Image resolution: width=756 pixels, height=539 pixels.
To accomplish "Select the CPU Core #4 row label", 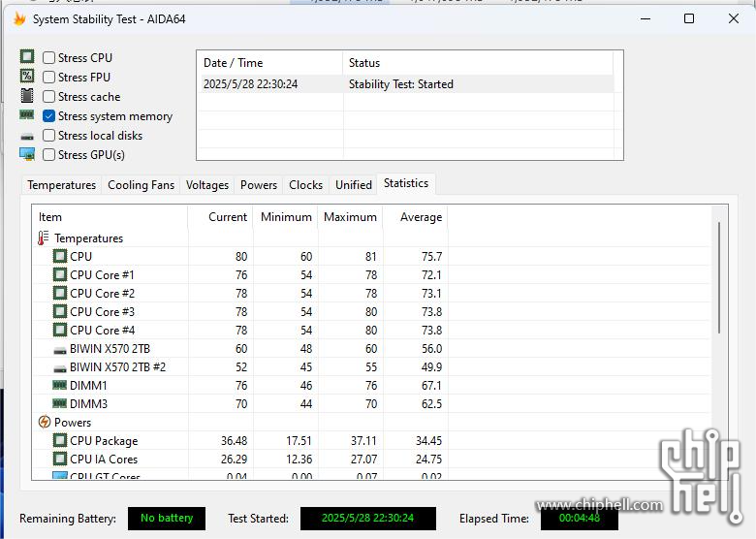I will pos(102,331).
